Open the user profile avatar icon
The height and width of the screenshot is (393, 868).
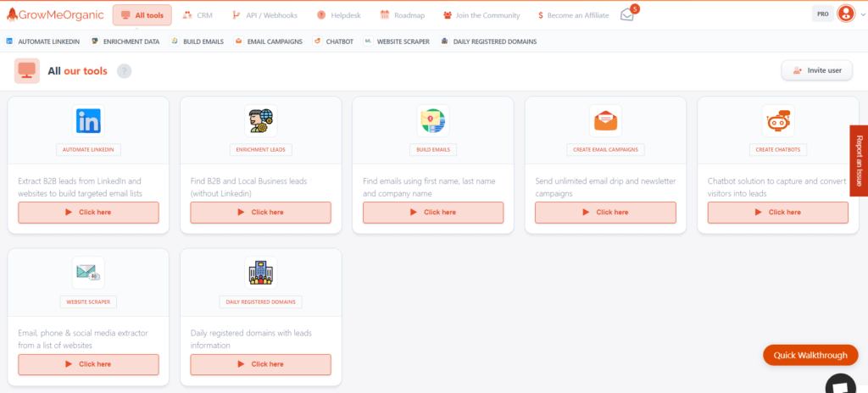845,14
